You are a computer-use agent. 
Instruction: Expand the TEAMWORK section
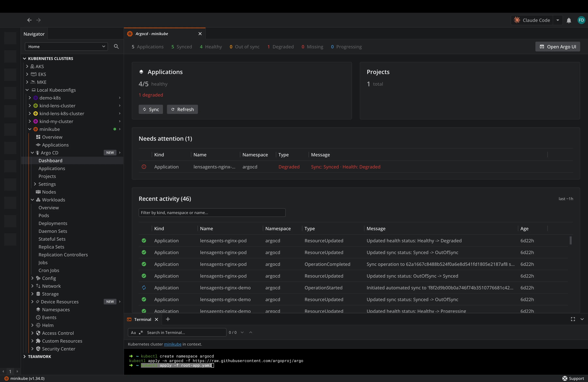click(24, 356)
